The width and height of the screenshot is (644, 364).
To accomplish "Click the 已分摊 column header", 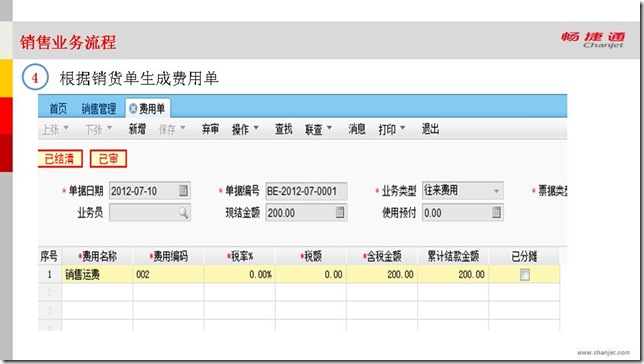I will [524, 256].
